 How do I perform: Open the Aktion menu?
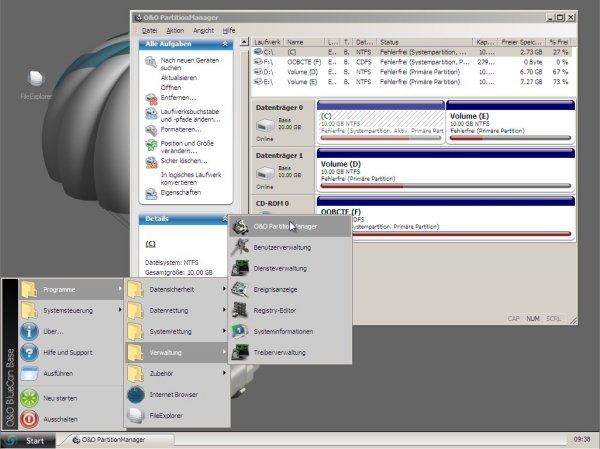pyautogui.click(x=175, y=30)
